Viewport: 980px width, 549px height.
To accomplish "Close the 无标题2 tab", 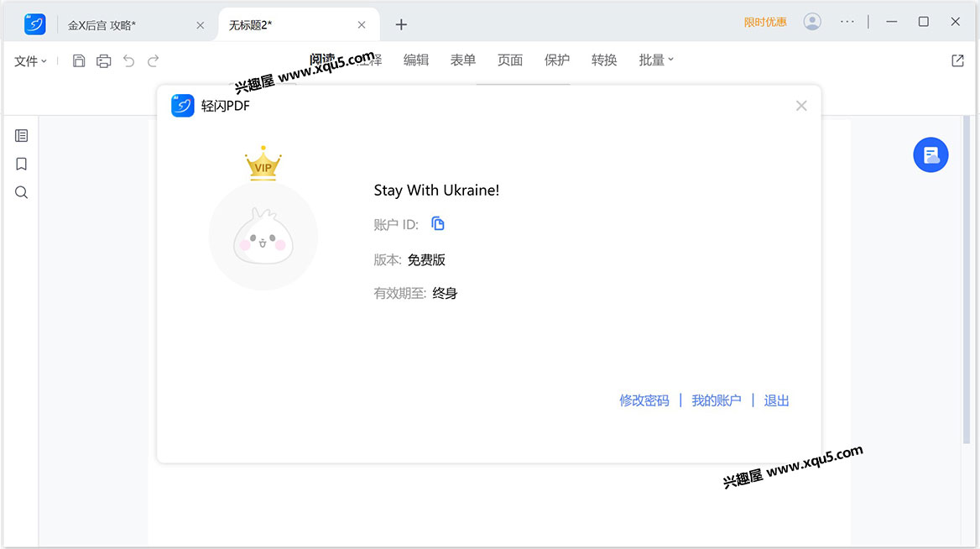I will pyautogui.click(x=362, y=25).
